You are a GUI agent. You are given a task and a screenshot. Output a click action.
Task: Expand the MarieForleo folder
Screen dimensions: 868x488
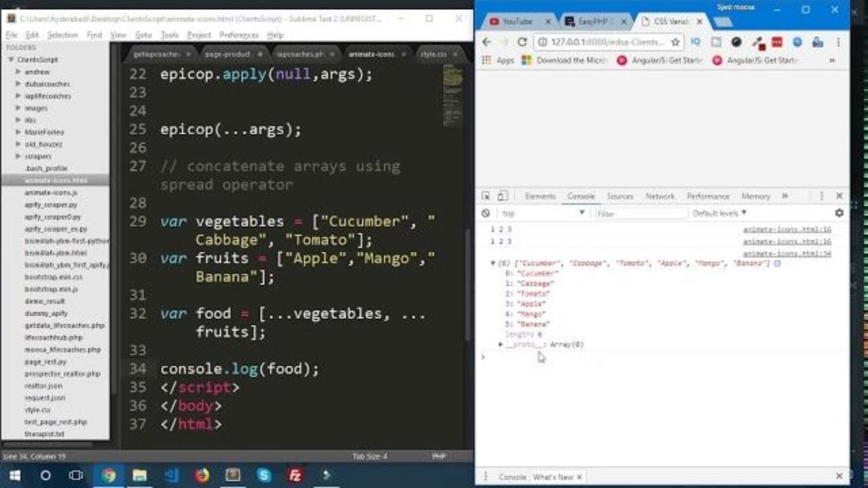pyautogui.click(x=18, y=132)
